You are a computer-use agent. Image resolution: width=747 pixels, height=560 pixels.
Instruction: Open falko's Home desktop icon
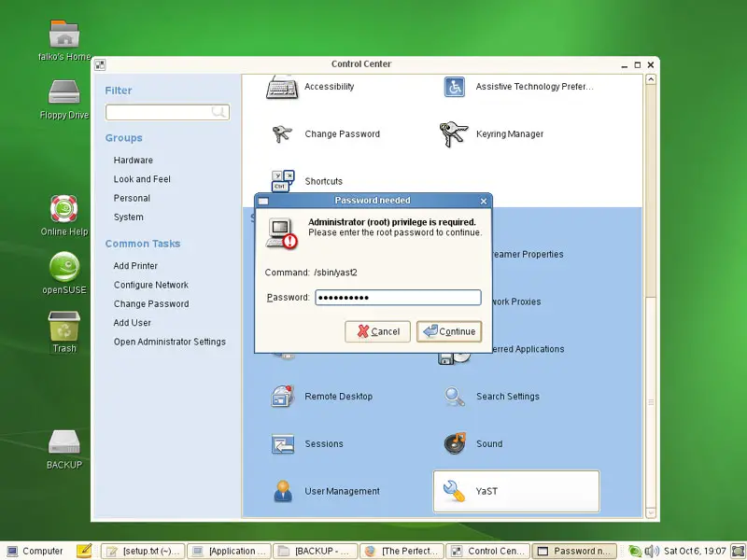click(64, 34)
